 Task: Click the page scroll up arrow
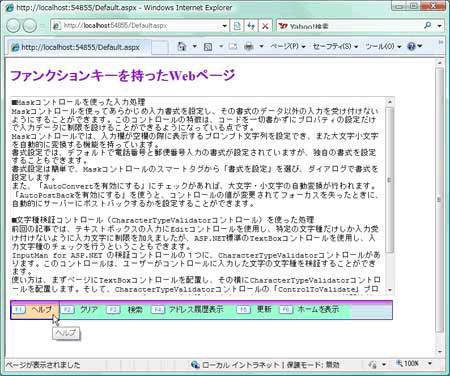440,63
